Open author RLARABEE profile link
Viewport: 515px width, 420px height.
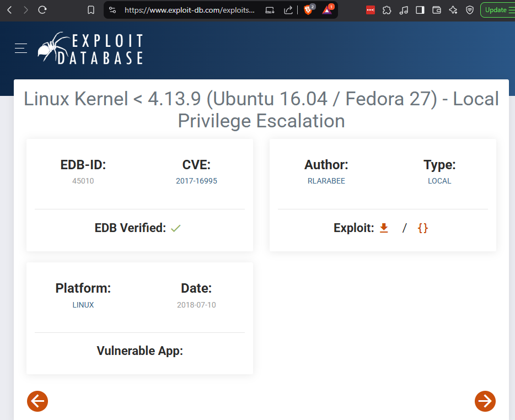click(326, 181)
